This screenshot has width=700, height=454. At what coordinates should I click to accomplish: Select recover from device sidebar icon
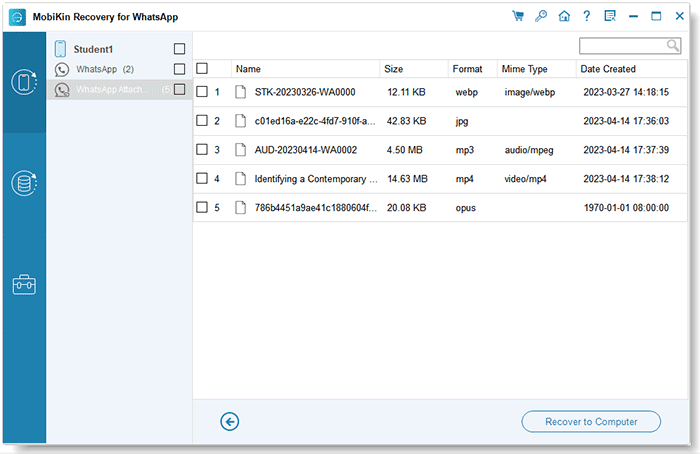click(24, 82)
